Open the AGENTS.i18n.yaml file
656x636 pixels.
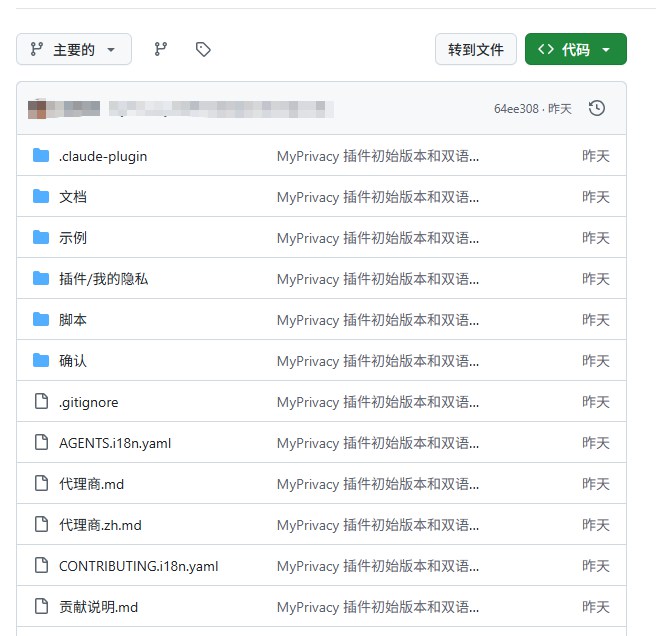point(115,443)
